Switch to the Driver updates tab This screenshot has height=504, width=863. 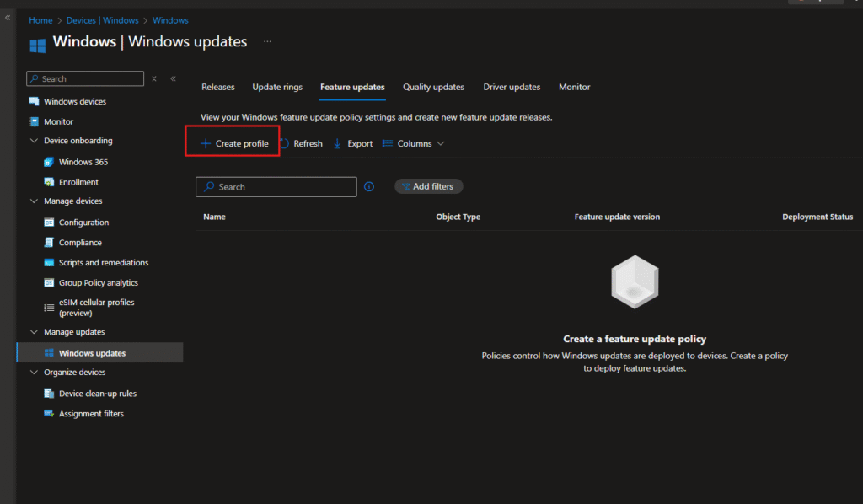click(x=512, y=87)
